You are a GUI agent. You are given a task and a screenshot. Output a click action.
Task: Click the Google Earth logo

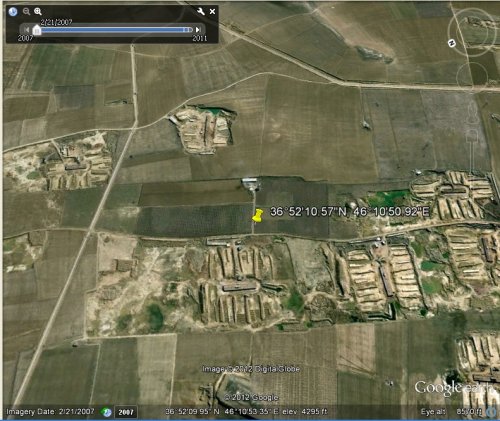coord(454,388)
